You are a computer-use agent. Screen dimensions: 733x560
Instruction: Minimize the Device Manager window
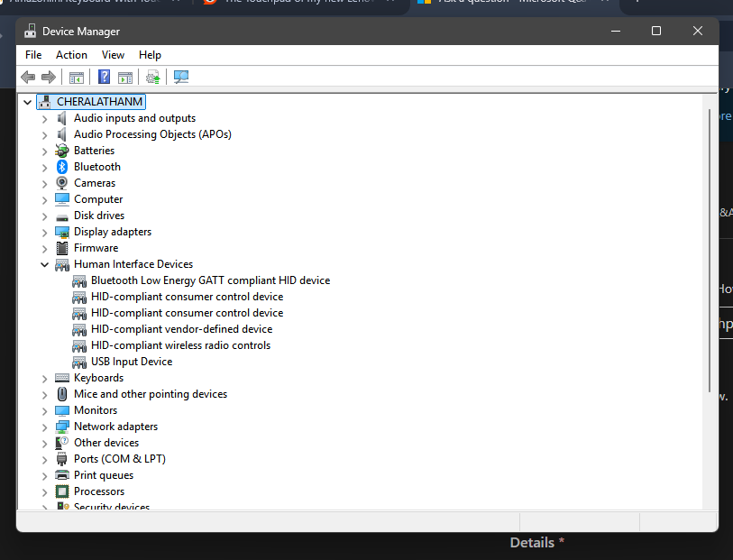tap(616, 31)
